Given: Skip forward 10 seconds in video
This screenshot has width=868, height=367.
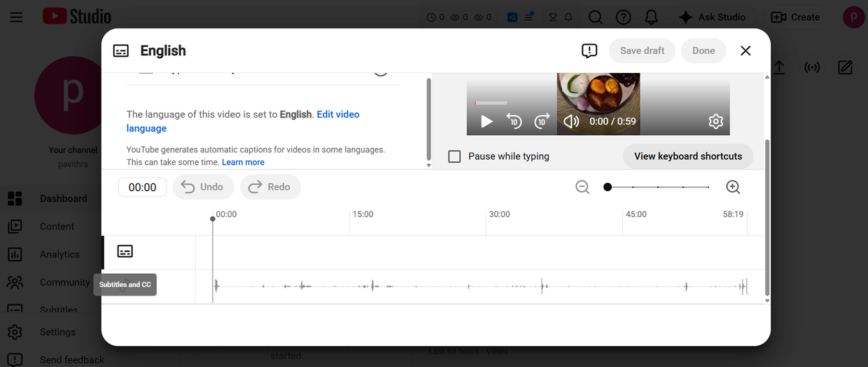Looking at the screenshot, I should coord(542,121).
